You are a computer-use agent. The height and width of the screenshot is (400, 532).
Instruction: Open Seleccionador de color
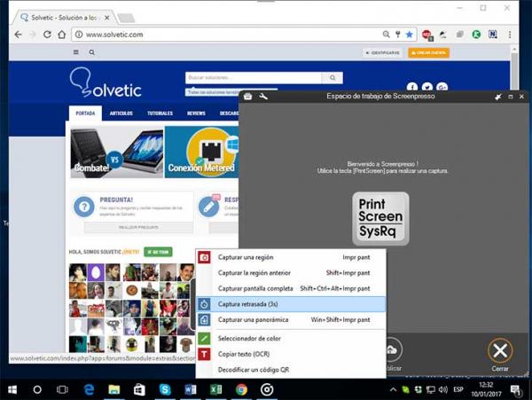coord(291,339)
